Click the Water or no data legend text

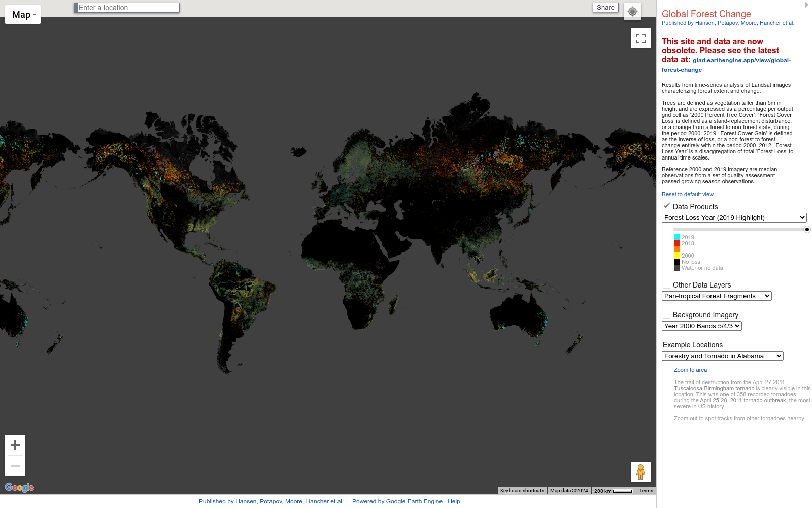702,268
